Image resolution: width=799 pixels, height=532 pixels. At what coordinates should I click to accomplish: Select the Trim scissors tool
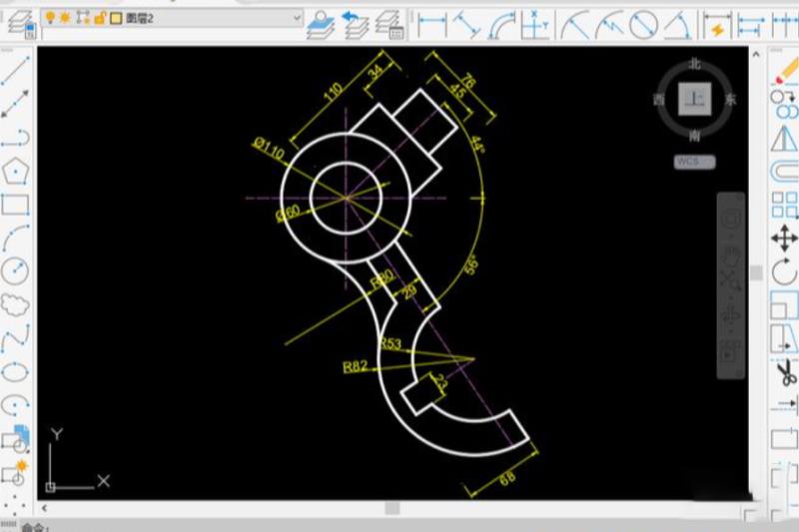786,373
